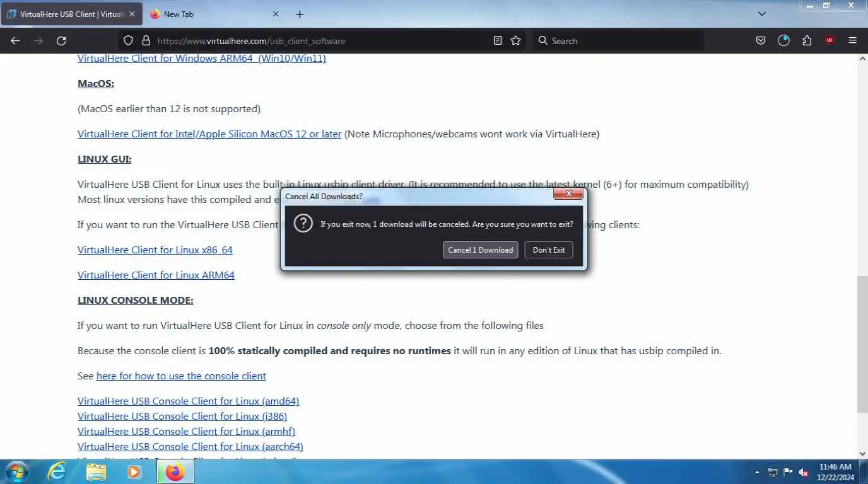The image size is (868, 484).
Task: Click the Search box in toolbar
Action: pyautogui.click(x=618, y=40)
